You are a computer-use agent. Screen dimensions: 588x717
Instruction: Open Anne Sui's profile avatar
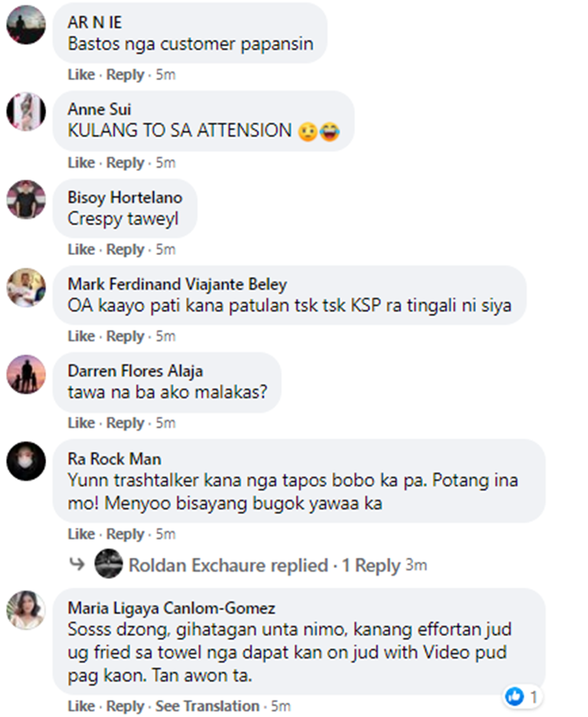click(x=26, y=111)
